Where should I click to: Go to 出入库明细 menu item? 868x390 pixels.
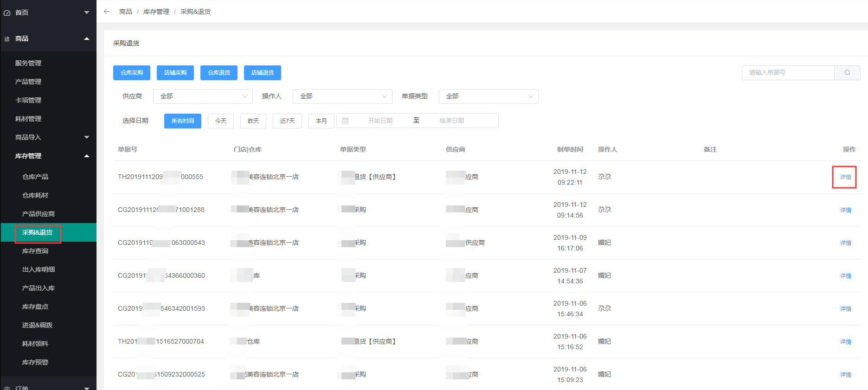point(39,269)
